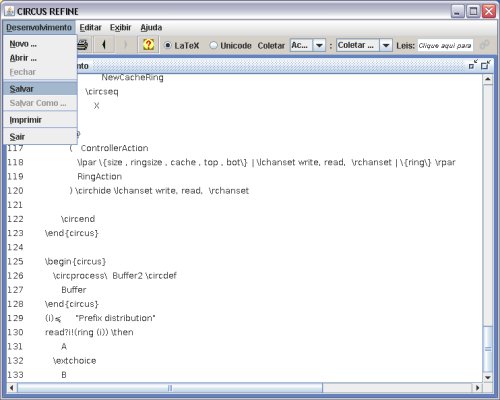Choose Sair to exit the application
The image size is (500, 400).
click(x=40, y=137)
